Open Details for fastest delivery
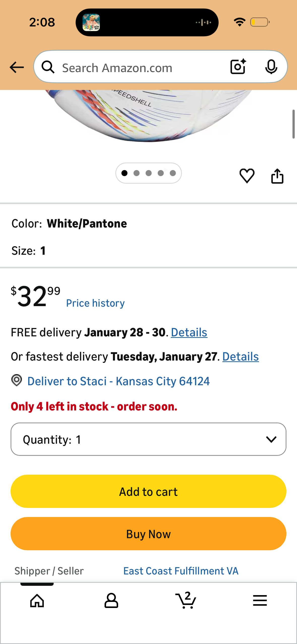This screenshot has width=297, height=644. [x=240, y=357]
